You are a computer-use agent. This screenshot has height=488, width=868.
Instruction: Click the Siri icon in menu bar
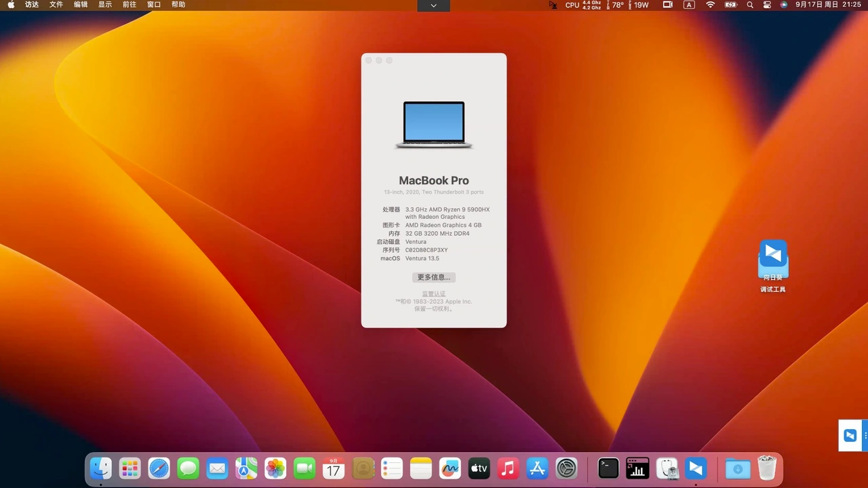coord(784,5)
